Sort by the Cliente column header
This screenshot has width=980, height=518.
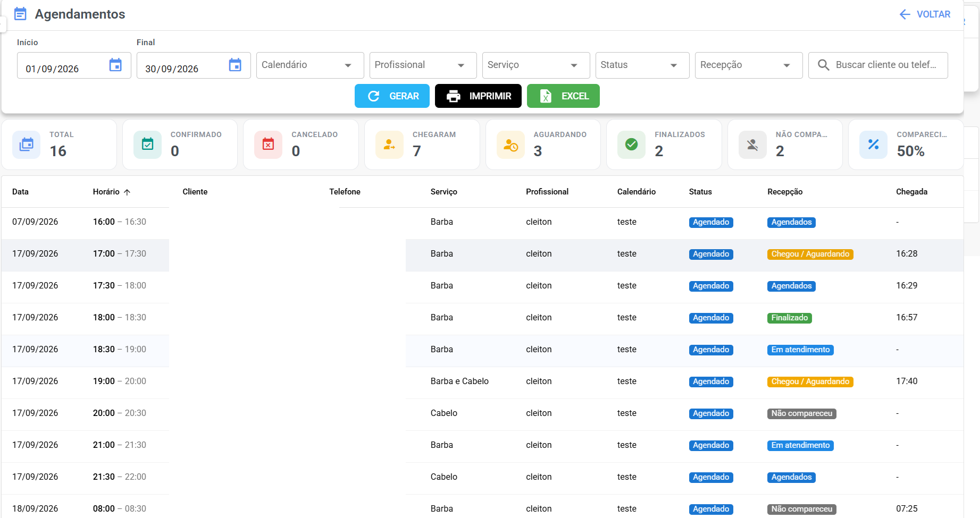(x=195, y=192)
